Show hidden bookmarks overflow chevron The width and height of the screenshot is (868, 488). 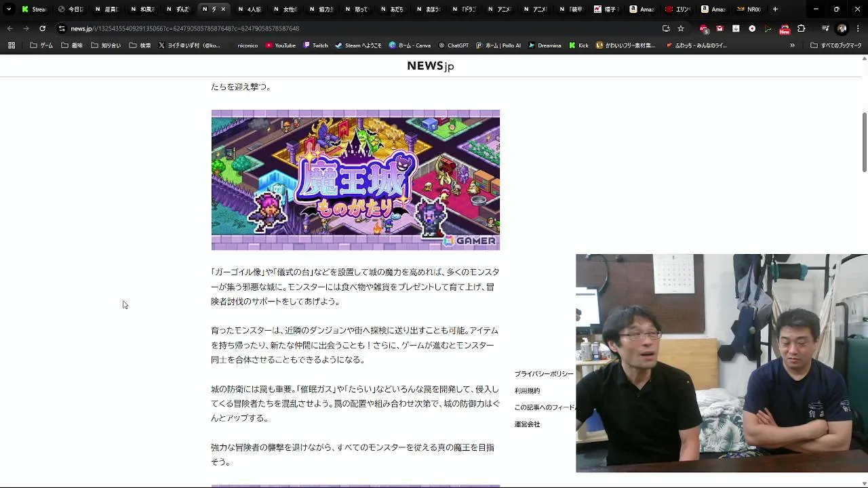pos(792,45)
